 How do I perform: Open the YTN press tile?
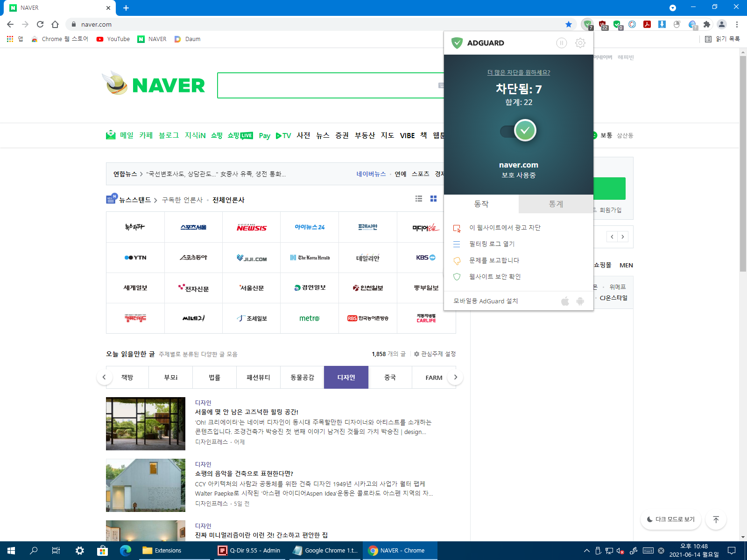coord(135,258)
